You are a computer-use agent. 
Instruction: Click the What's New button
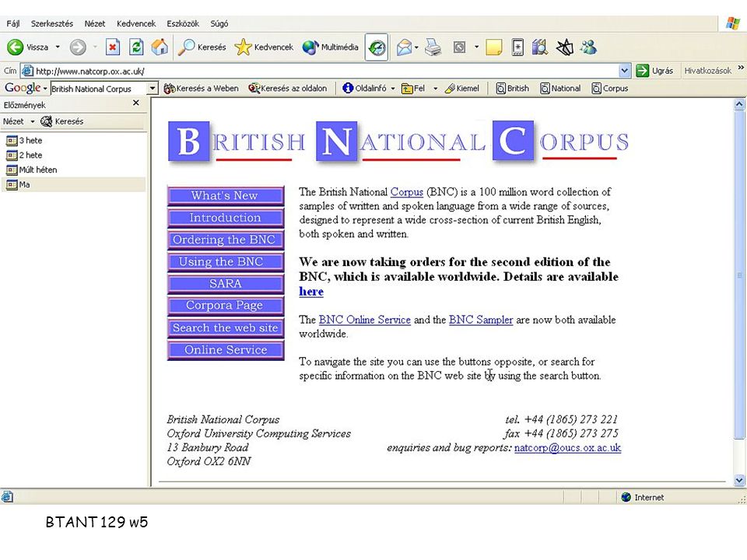[226, 196]
